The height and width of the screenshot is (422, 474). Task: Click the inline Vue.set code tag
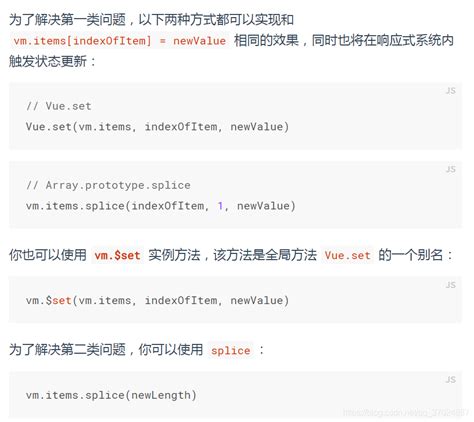[x=347, y=256]
